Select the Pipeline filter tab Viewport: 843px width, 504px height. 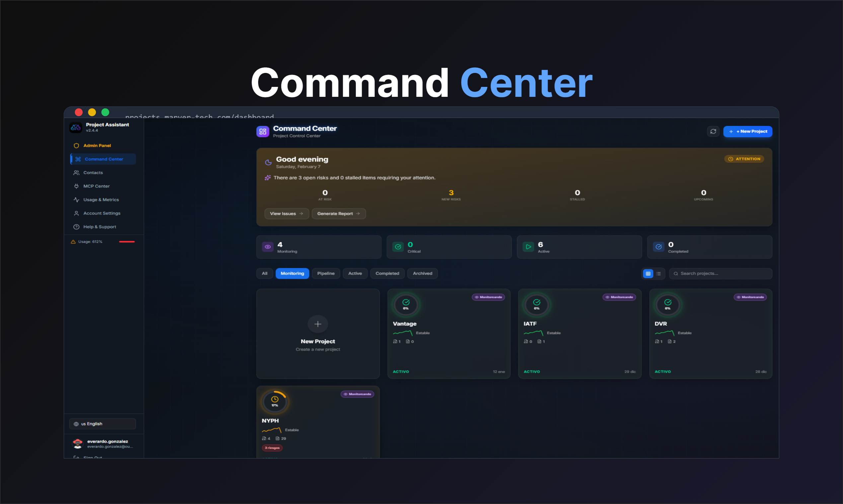[326, 274]
